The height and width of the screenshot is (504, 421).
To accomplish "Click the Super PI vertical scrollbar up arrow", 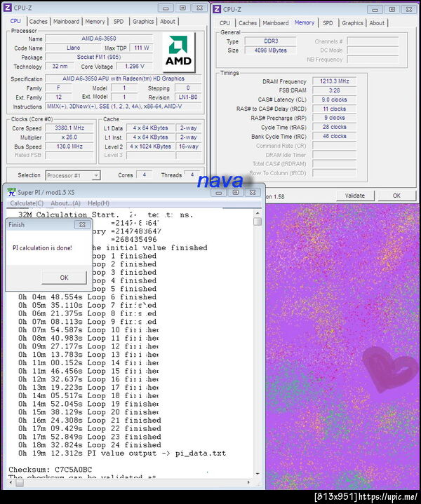I will coord(258,213).
